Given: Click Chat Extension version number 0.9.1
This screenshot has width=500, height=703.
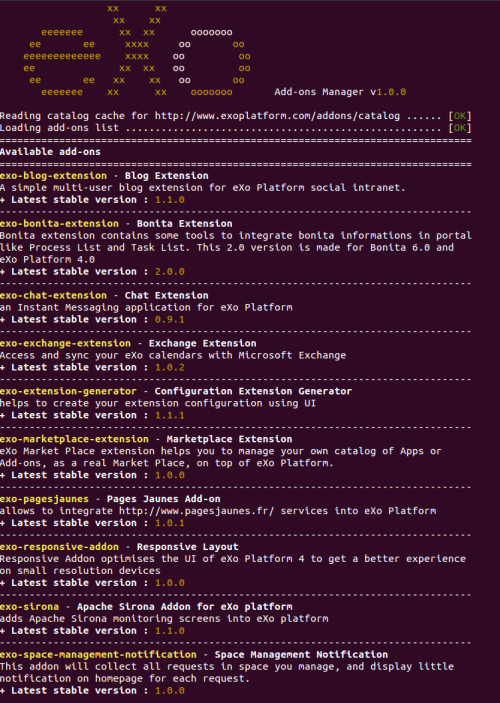Looking at the screenshot, I should [170, 320].
